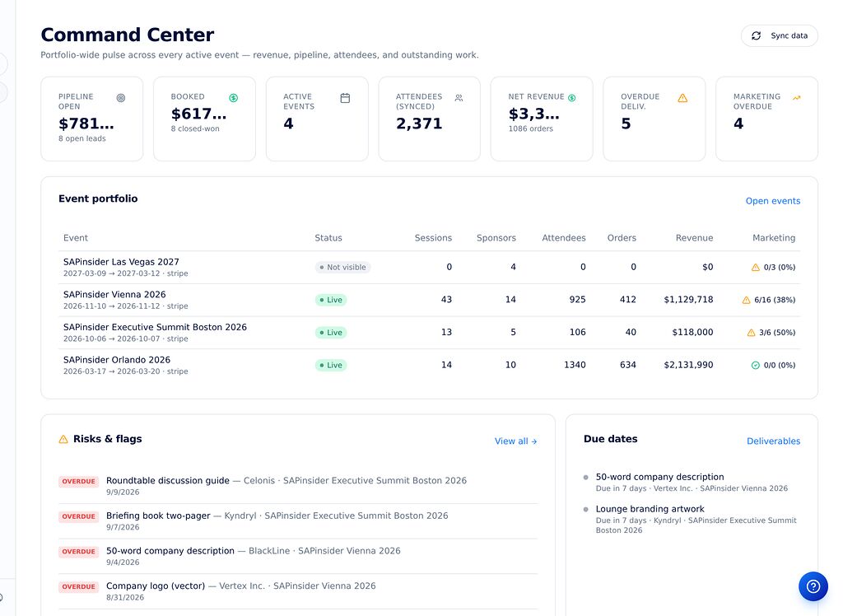Open SAPinsider Las Vegas 2027 event
Screen dimensions: 843x616
coord(429,268)
